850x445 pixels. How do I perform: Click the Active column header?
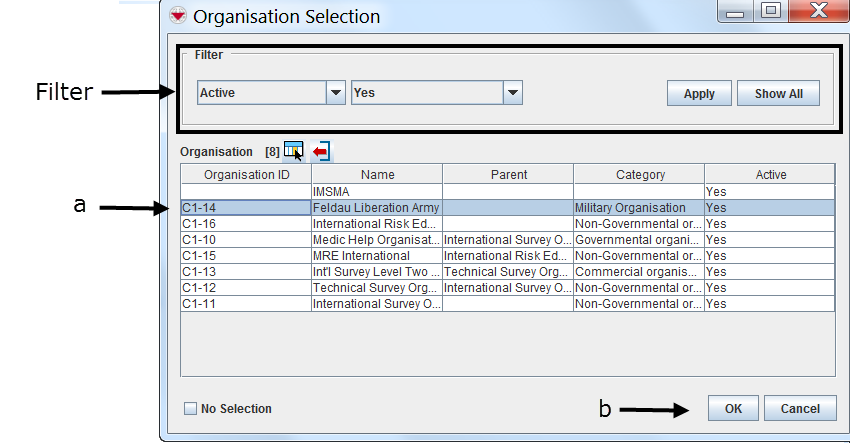770,174
